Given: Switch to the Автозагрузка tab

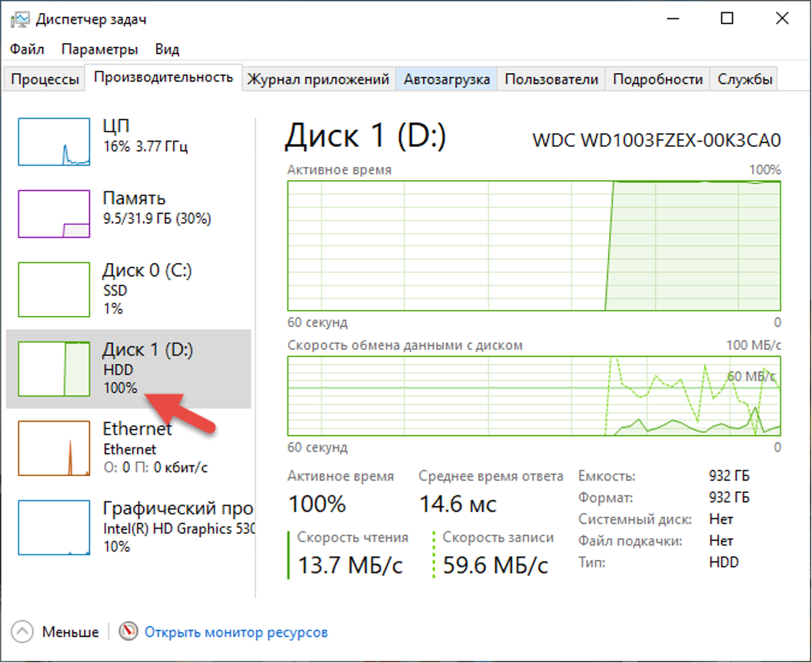Looking at the screenshot, I should 446,78.
